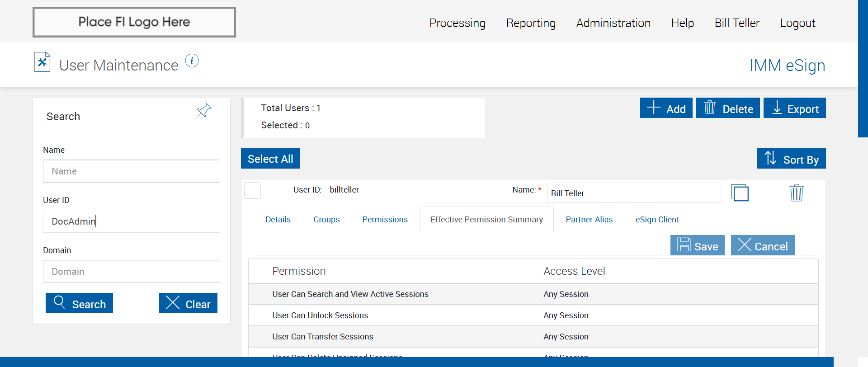Click the Add user button
The width and height of the screenshot is (868, 367).
666,108
